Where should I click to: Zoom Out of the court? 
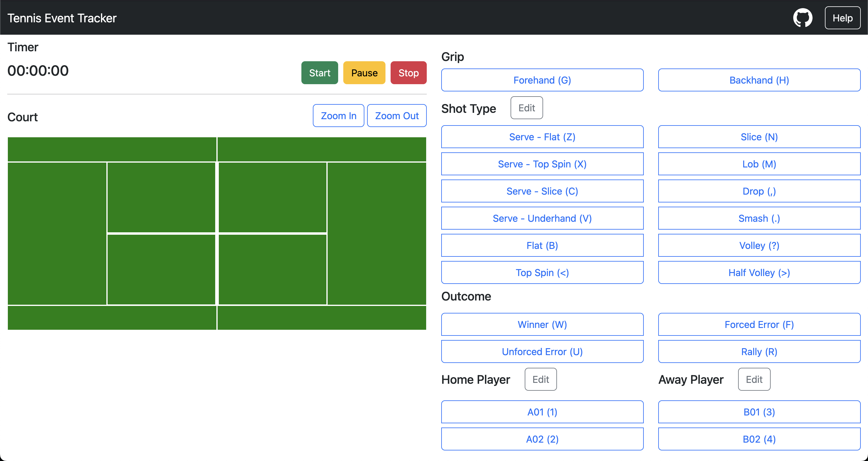[396, 116]
